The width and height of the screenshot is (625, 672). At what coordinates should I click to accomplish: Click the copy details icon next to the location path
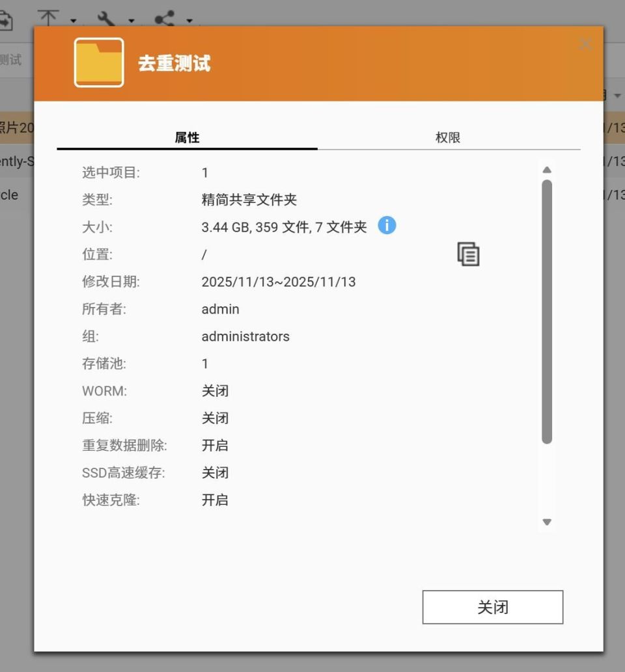click(x=467, y=254)
